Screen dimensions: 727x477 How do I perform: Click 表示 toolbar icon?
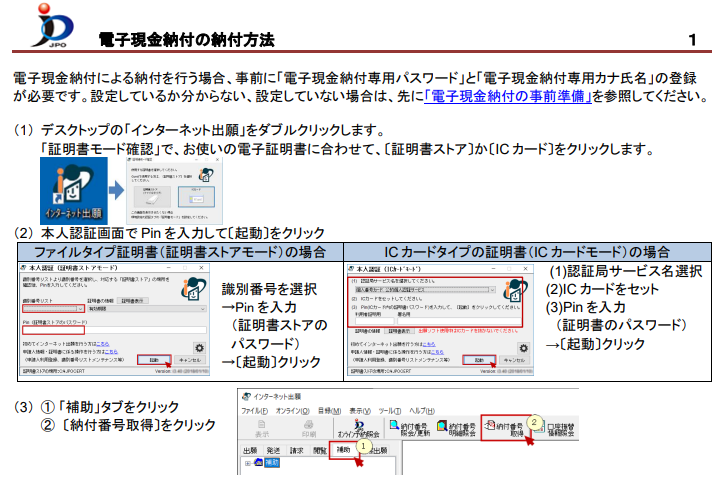[262, 429]
